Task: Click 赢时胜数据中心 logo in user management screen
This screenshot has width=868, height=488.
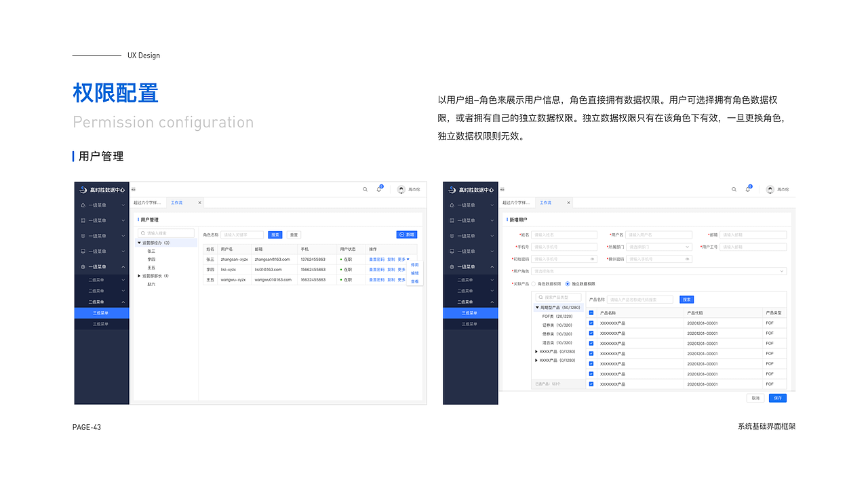Action: [x=102, y=190]
